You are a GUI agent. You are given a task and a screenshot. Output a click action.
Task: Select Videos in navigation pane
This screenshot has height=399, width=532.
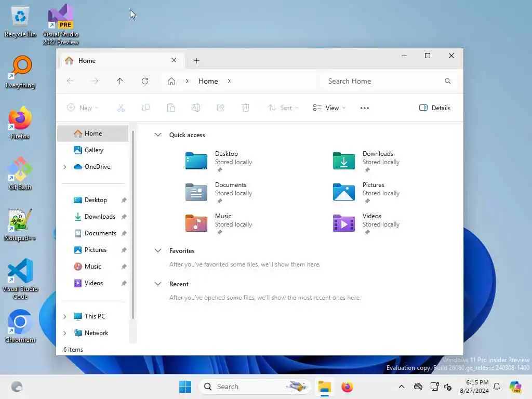tap(93, 283)
